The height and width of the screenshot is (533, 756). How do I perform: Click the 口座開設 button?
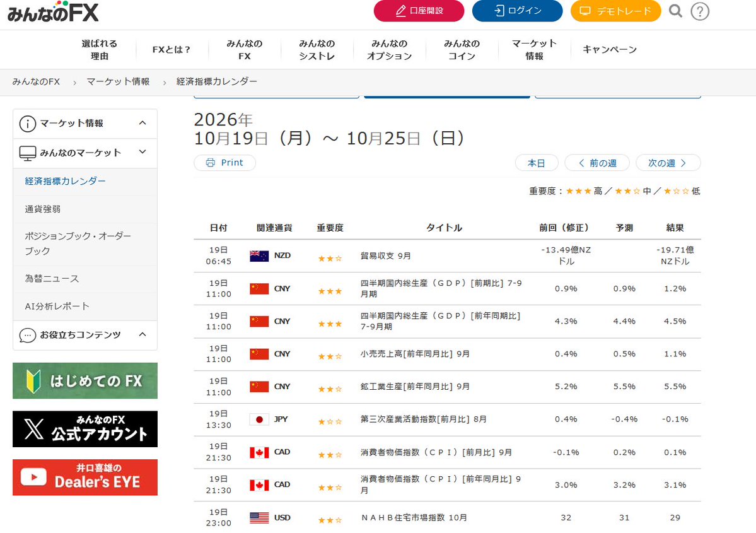pos(419,11)
